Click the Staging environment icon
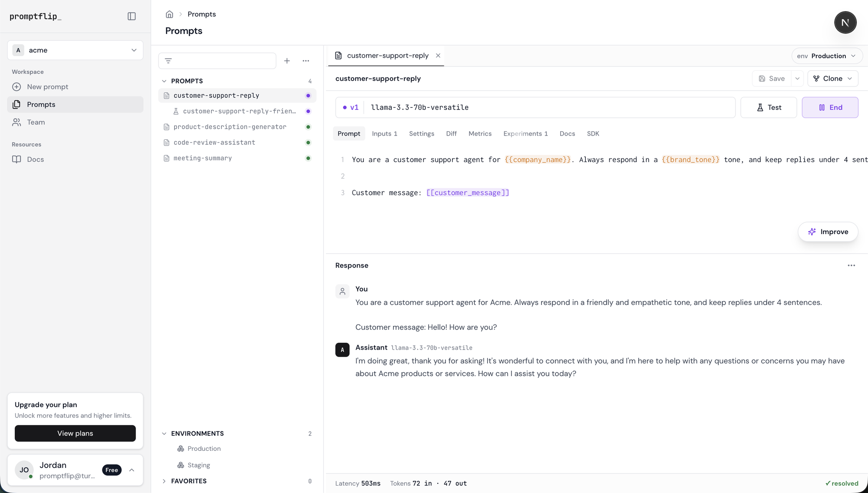Image resolution: width=868 pixels, height=493 pixels. 181,465
